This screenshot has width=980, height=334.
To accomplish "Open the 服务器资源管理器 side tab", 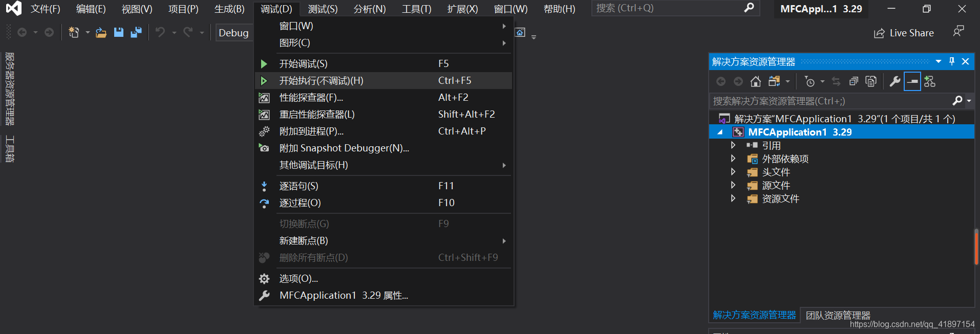I will coord(9,89).
